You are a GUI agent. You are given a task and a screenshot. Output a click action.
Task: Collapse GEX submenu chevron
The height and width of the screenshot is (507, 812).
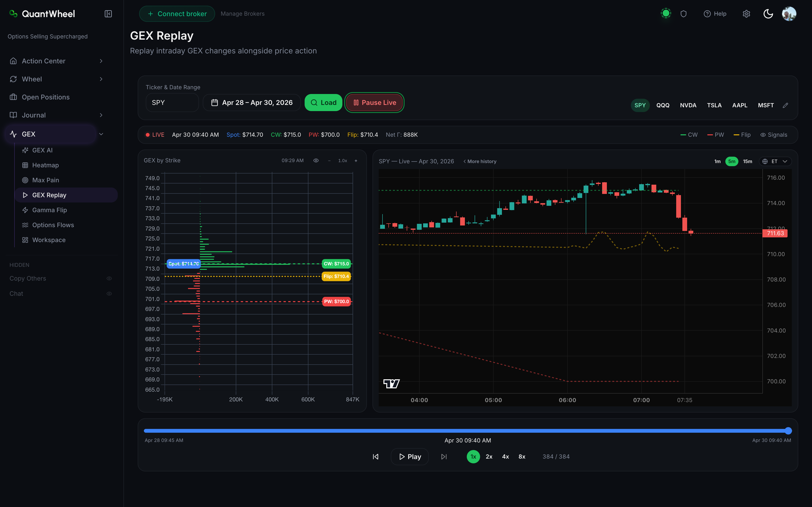(x=101, y=134)
